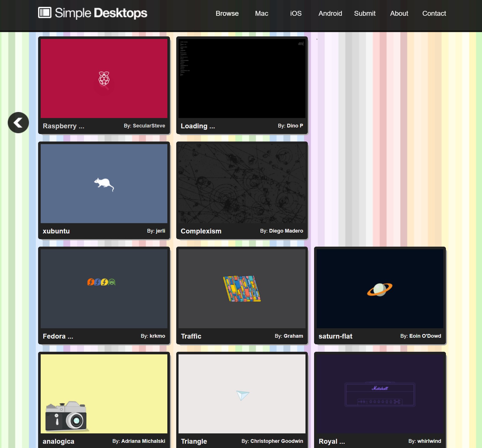Open the Complexism wallpaper thumbnail

click(x=242, y=184)
